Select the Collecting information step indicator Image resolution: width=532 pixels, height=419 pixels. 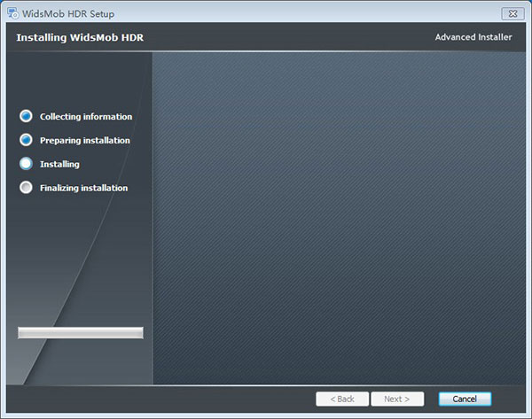26,116
